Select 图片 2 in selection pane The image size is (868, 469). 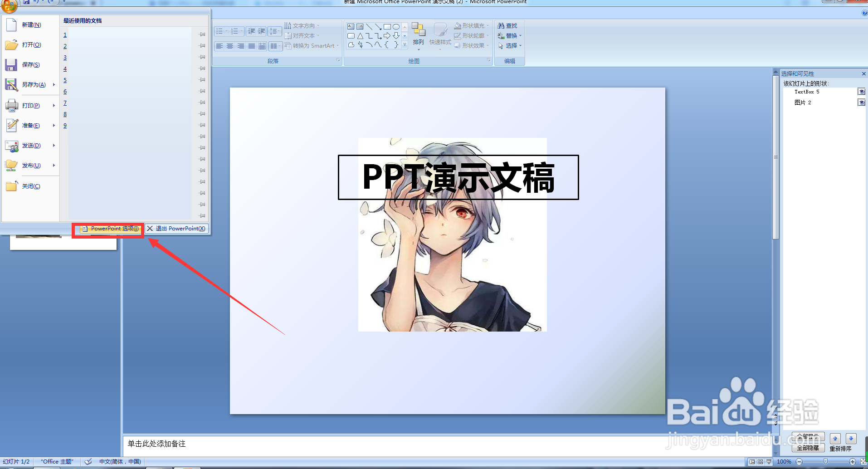[x=803, y=103]
